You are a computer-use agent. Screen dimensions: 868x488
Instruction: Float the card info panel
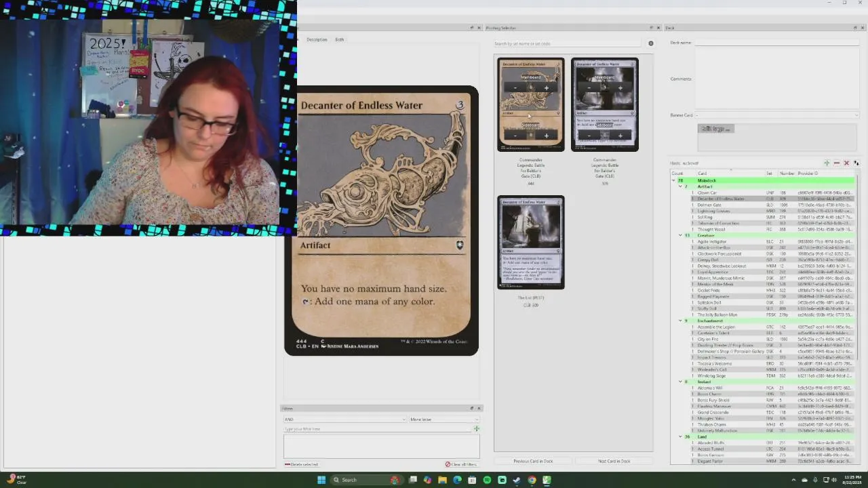coord(472,28)
